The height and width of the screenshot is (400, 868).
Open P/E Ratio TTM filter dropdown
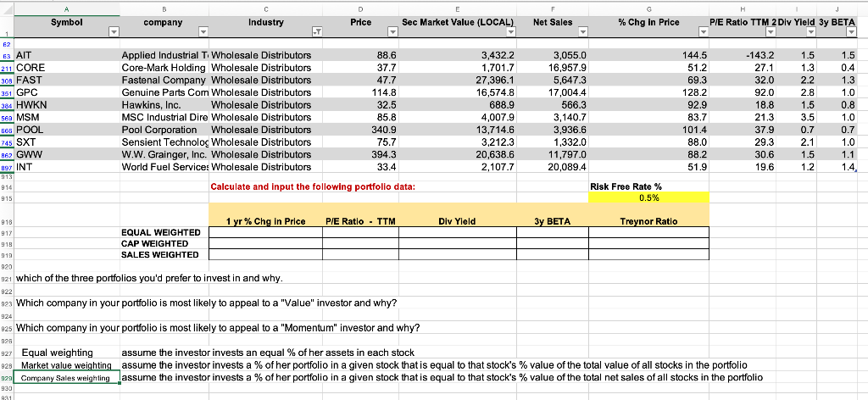point(770,33)
